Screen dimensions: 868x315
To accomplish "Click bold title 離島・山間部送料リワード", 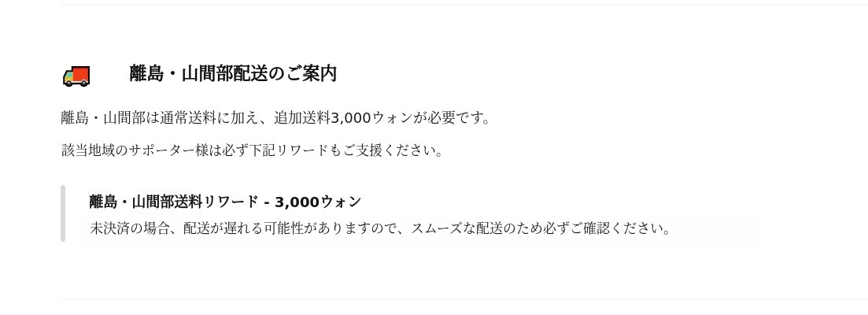I will 174,202.
